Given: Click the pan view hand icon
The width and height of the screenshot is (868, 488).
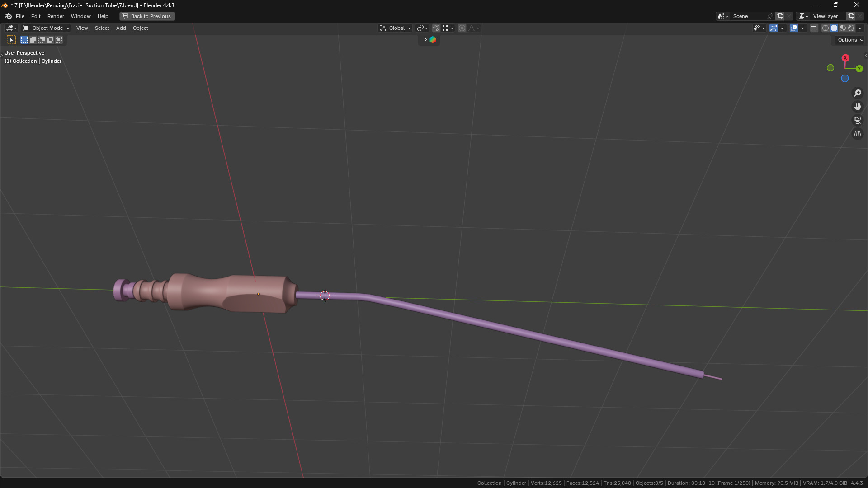Looking at the screenshot, I should coord(858,107).
